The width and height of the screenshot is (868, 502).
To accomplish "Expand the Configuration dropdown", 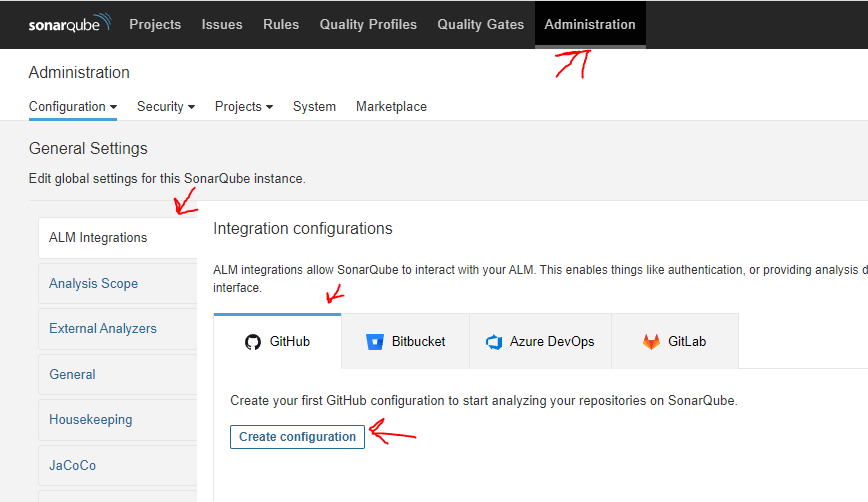I will tap(73, 106).
